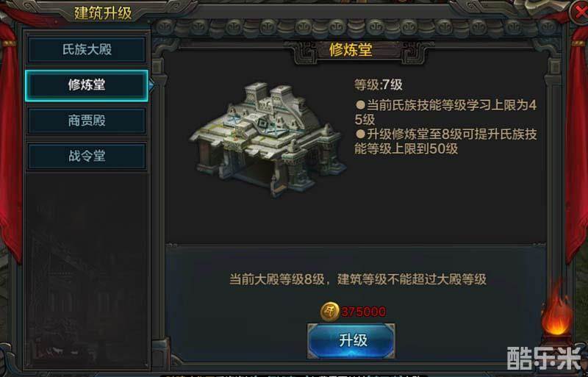
Task: Click the 当前大殿等级8级 restriction notice
Action: pos(358,279)
